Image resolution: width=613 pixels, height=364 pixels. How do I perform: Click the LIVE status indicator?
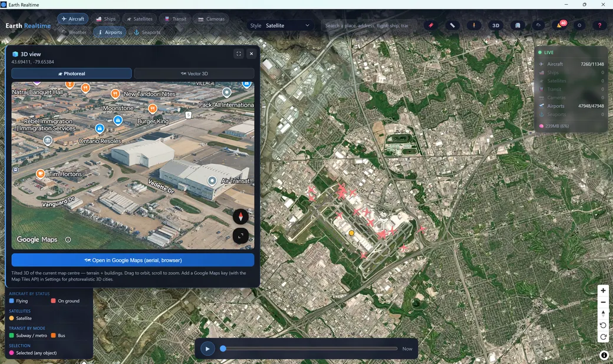click(x=546, y=52)
